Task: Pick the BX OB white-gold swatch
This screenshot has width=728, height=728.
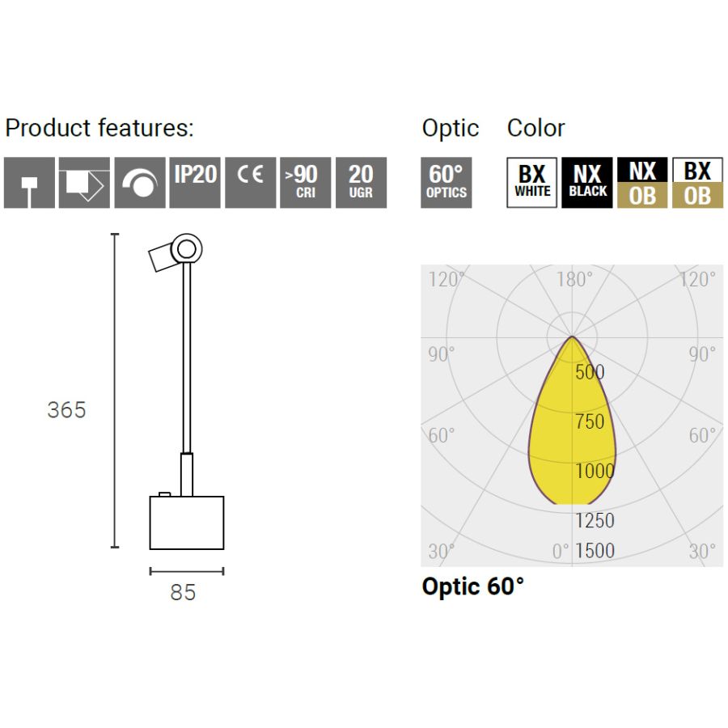Action: tap(697, 183)
